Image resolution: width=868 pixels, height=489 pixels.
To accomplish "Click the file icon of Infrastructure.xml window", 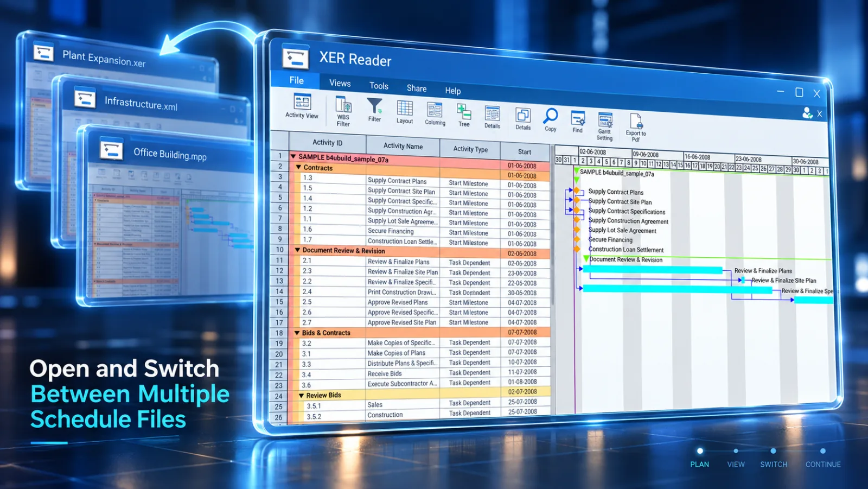I will click(85, 98).
